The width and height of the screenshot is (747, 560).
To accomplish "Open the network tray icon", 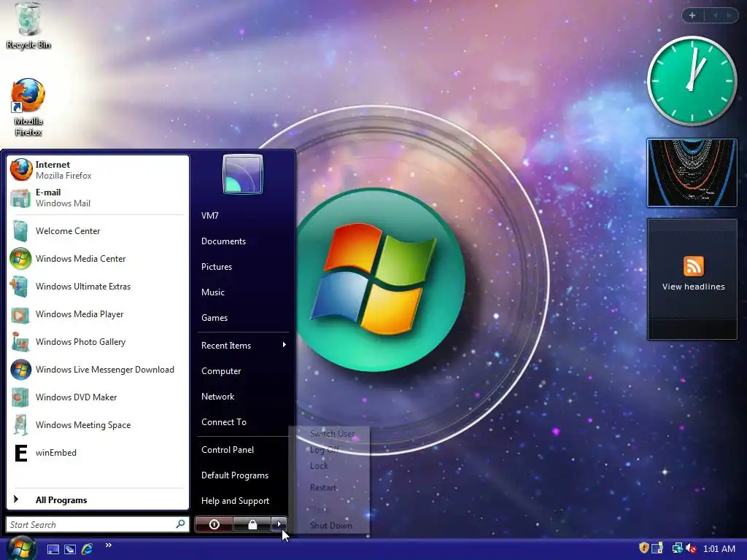I will point(676,548).
